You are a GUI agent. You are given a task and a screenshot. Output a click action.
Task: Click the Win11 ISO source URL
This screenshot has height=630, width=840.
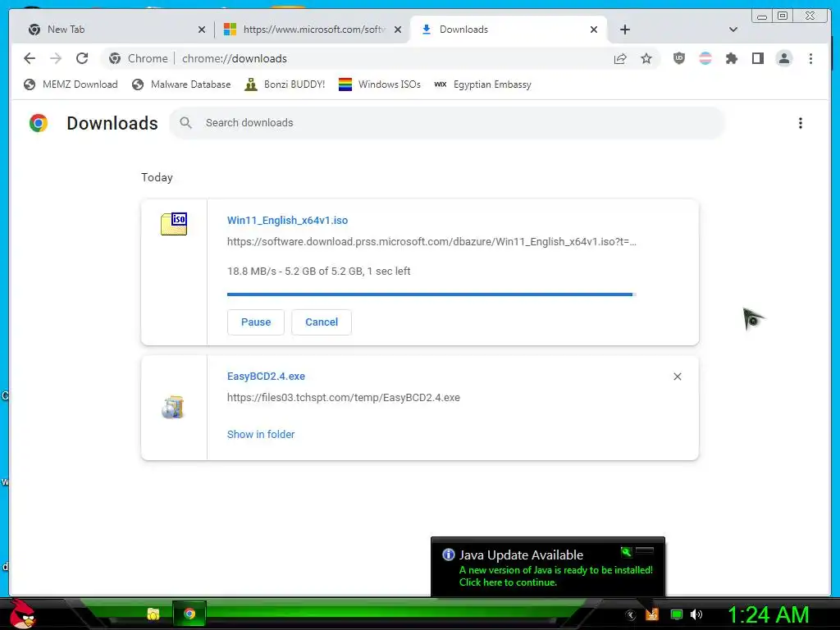pyautogui.click(x=431, y=242)
